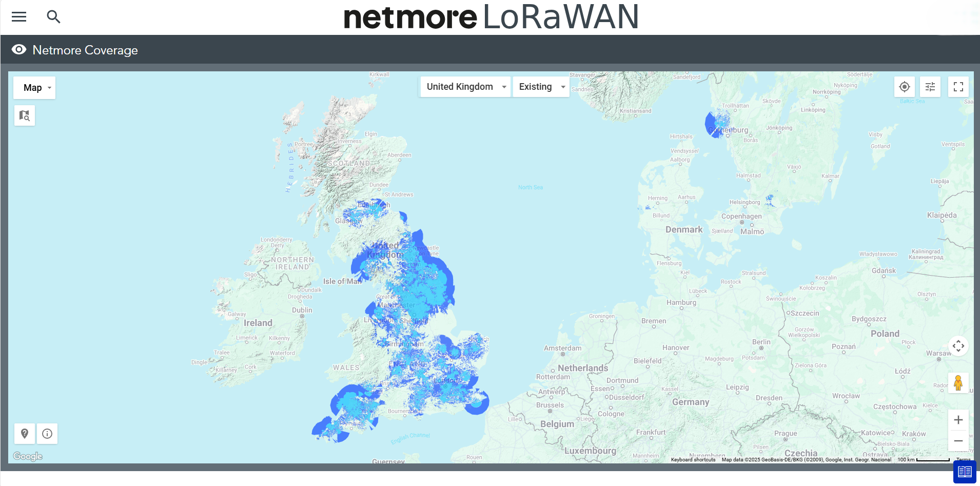Open the map camera pan control
Viewport: 980px width, 486px height.
(x=958, y=346)
